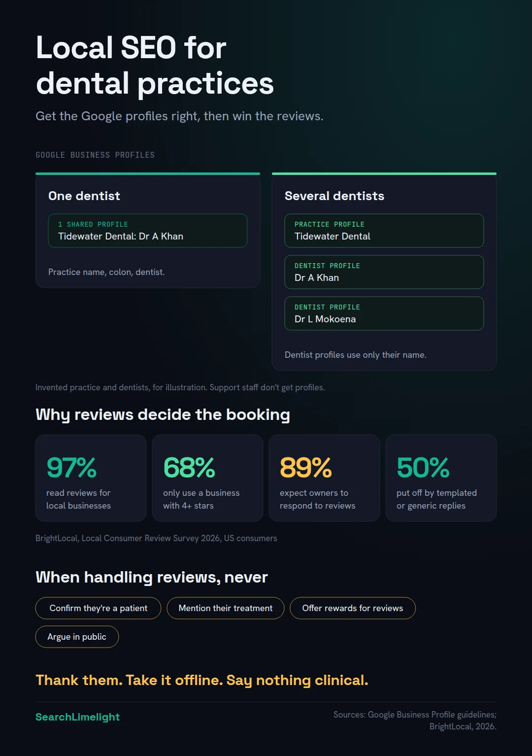532x756 pixels.
Task: Click the 'Why reviews decide the booking' heading
Action: coord(163,414)
